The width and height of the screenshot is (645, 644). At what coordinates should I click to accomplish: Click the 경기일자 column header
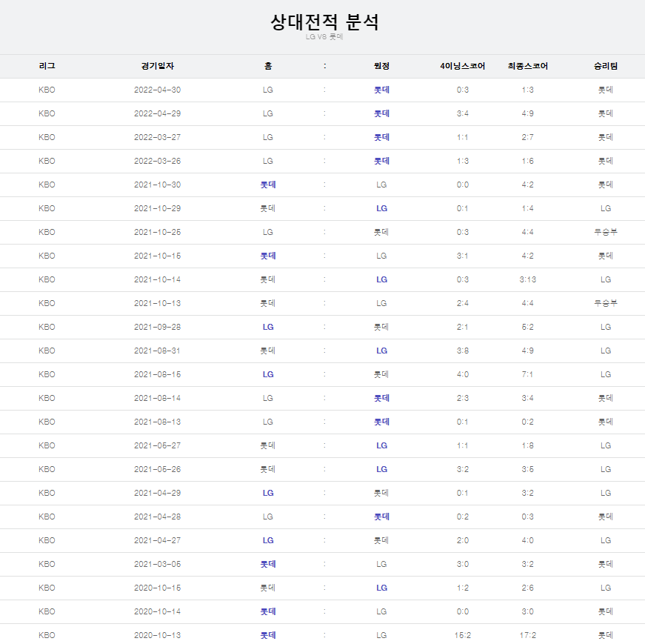click(158, 66)
